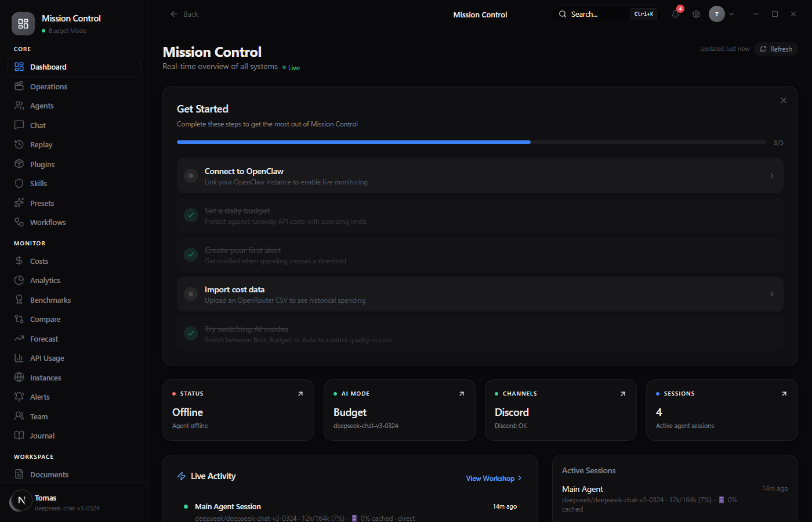Select the Team users icon

point(19,416)
